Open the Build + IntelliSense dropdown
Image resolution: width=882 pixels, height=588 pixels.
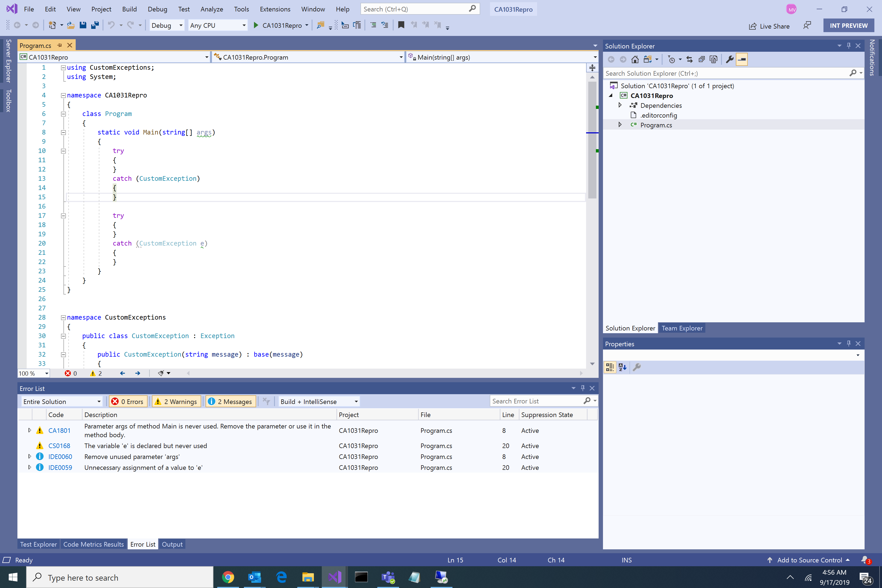click(x=319, y=402)
